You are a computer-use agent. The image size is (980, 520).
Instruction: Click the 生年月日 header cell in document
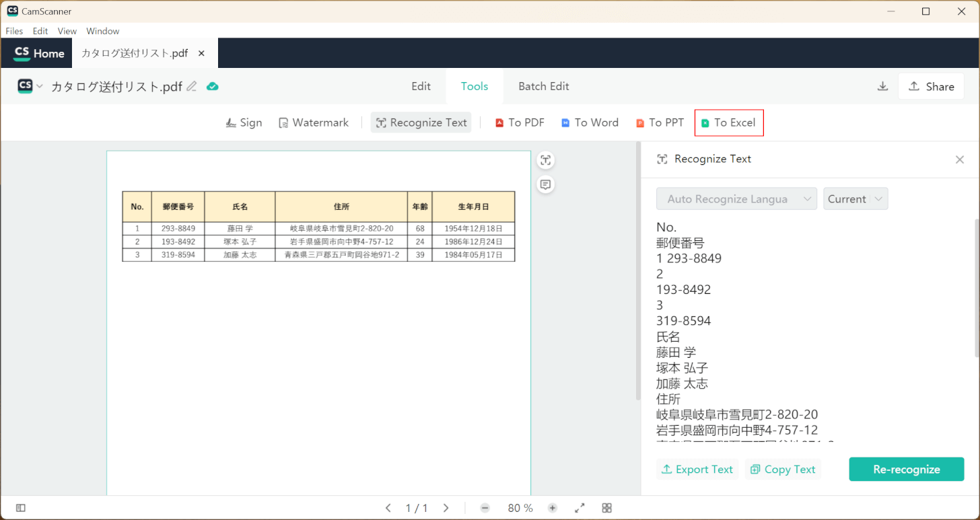473,207
